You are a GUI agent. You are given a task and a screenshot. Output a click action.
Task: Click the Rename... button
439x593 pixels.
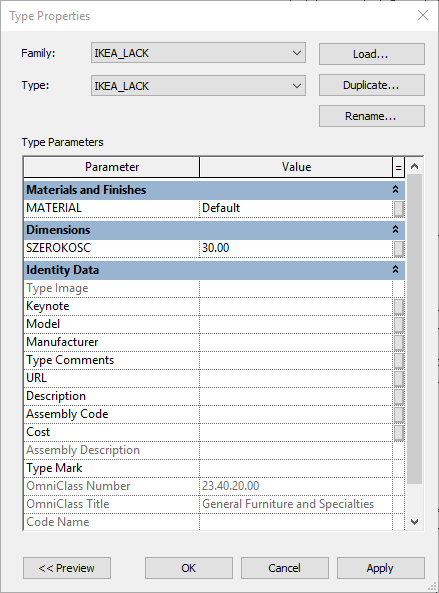[372, 116]
